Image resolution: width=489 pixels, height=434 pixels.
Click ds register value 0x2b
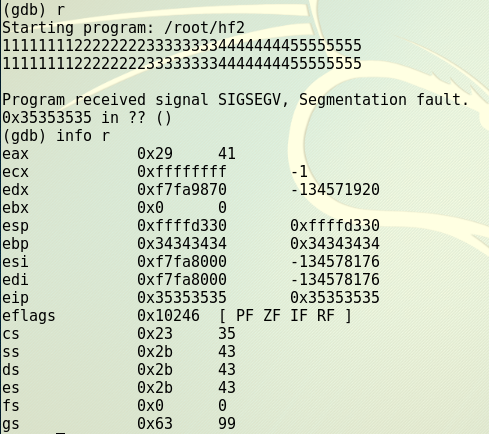pyautogui.click(x=155, y=370)
